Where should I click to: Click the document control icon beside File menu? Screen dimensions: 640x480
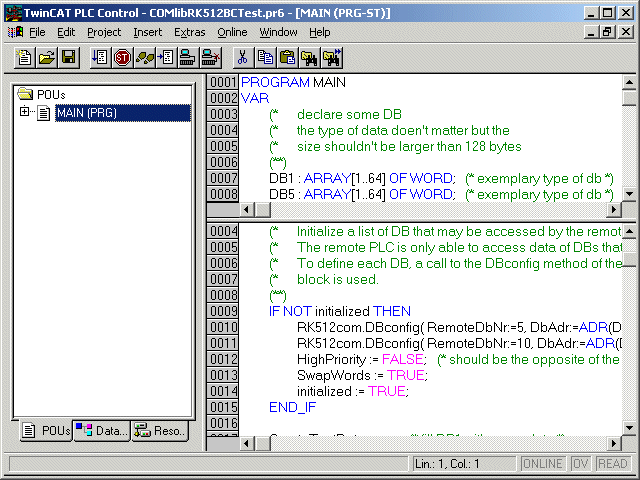pos(15,32)
